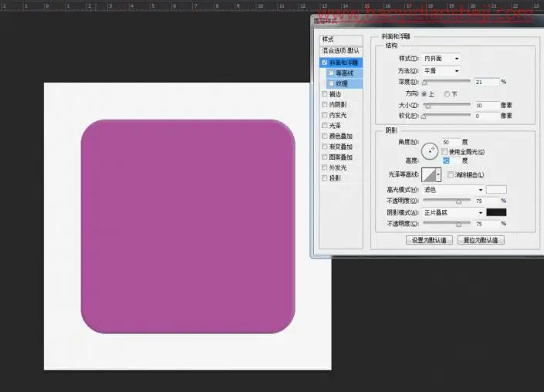Click the purple rounded rectangle on canvas
Screen dimensions: 544x392
click(x=188, y=227)
